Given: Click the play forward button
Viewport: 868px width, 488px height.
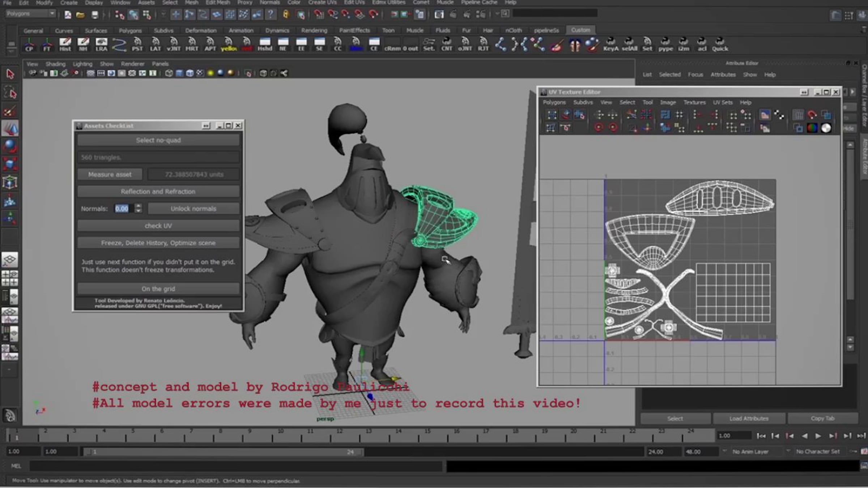Looking at the screenshot, I should click(818, 436).
